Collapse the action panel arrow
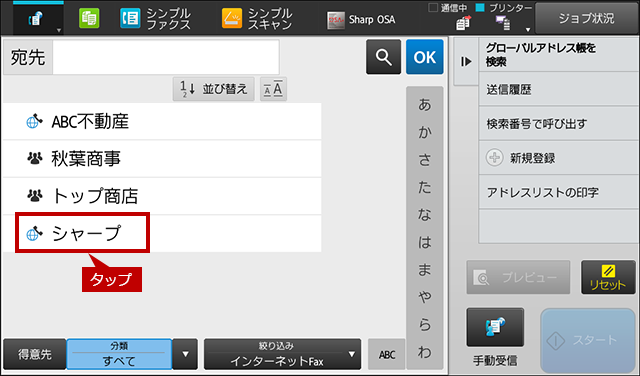Viewport: 640px width, 376px height. coord(466,61)
